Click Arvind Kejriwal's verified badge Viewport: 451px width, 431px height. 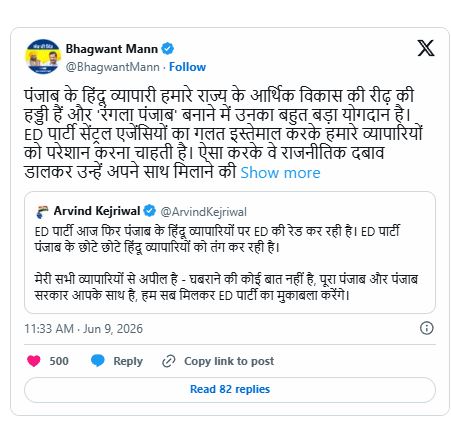(x=150, y=211)
